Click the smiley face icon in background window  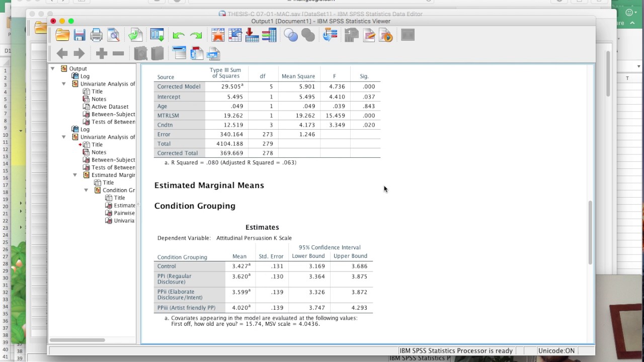[629, 12]
